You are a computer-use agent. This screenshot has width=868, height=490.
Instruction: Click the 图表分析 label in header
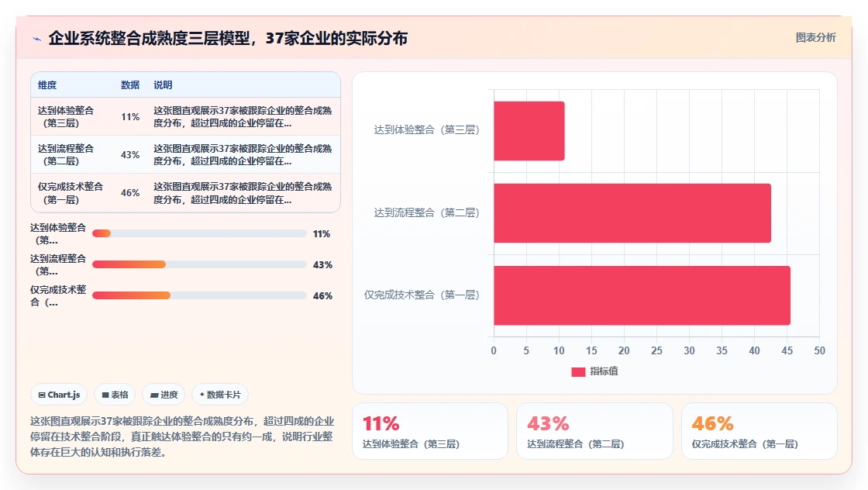815,38
